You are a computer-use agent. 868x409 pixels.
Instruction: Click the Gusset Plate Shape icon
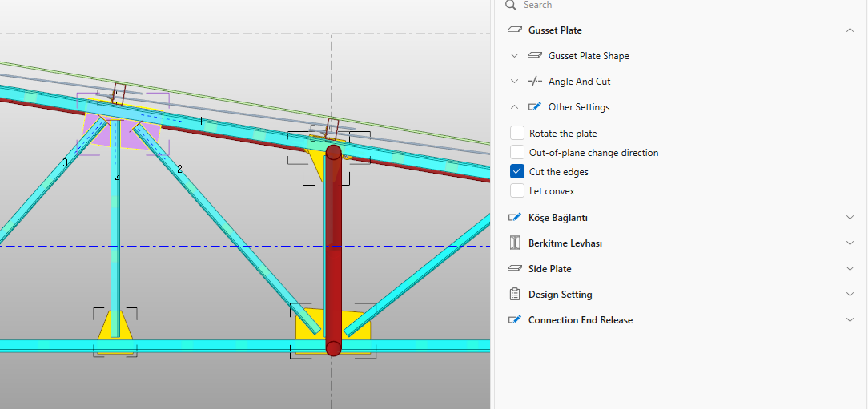pyautogui.click(x=535, y=56)
